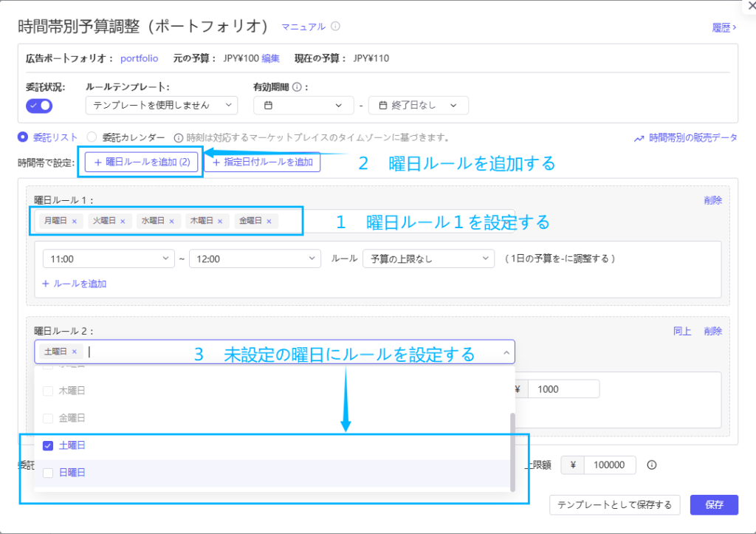756x534 pixels.
Task: Click the info icon beside 上限額
Action: pyautogui.click(x=652, y=465)
